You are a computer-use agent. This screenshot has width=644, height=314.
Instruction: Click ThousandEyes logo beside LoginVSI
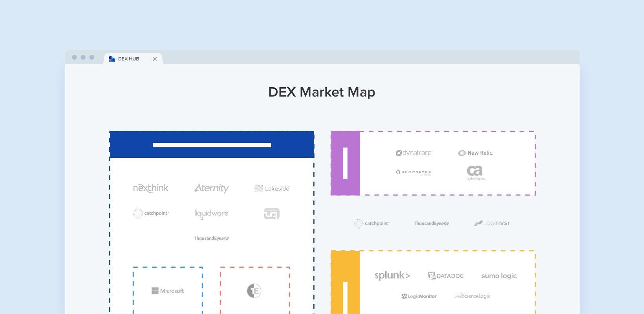pos(431,223)
